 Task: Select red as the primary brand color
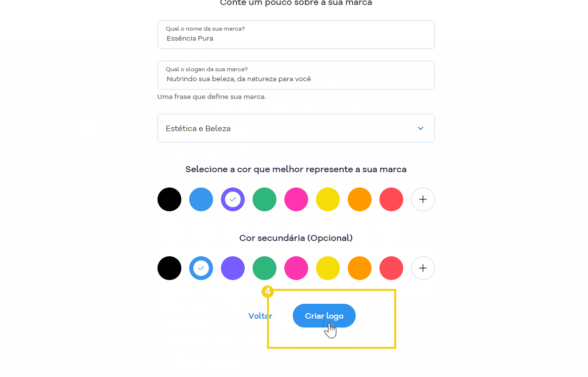pyautogui.click(x=391, y=199)
